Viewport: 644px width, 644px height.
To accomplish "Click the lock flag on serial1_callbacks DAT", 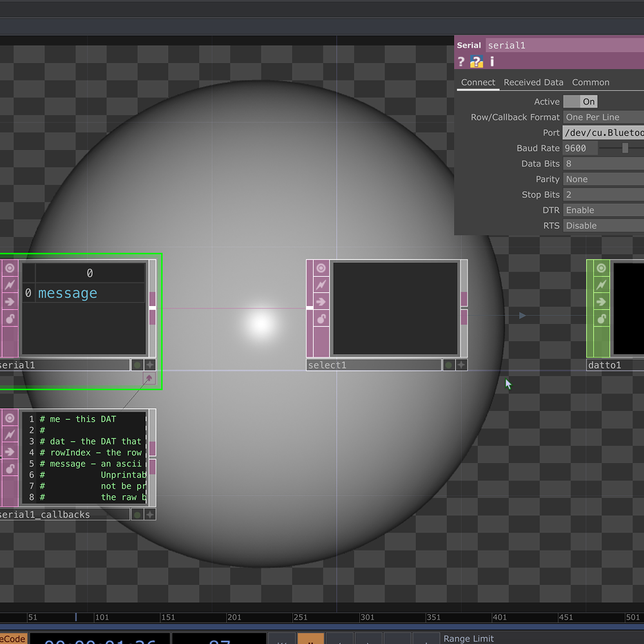I will point(9,469).
